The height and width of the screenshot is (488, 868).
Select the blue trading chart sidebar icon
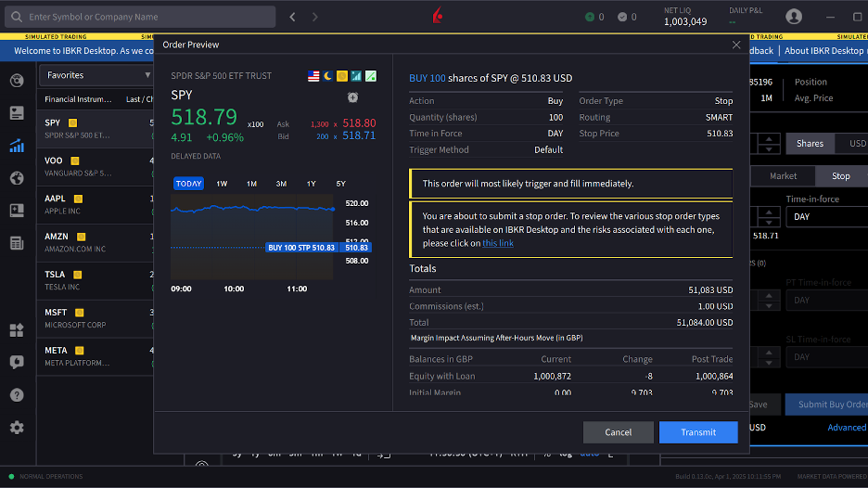pos(17,146)
